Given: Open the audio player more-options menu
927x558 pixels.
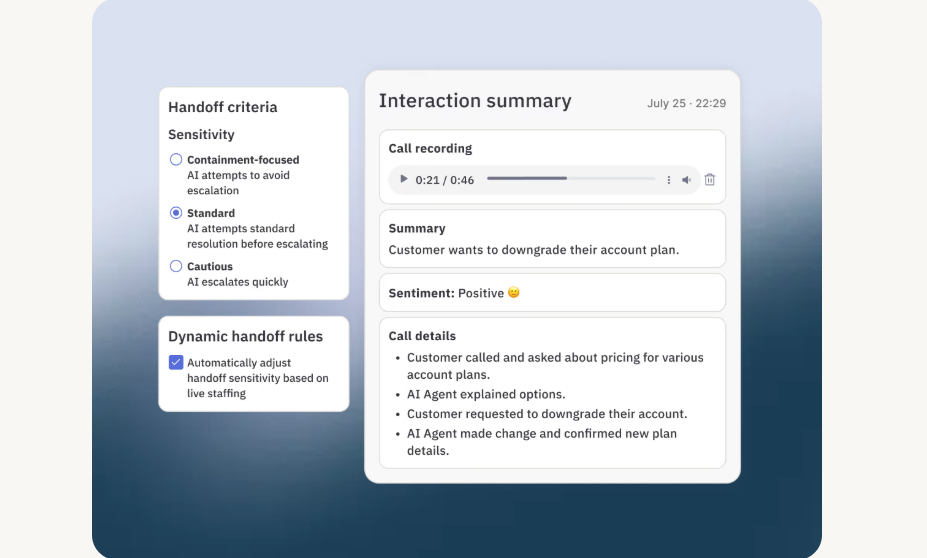Looking at the screenshot, I should pyautogui.click(x=669, y=180).
